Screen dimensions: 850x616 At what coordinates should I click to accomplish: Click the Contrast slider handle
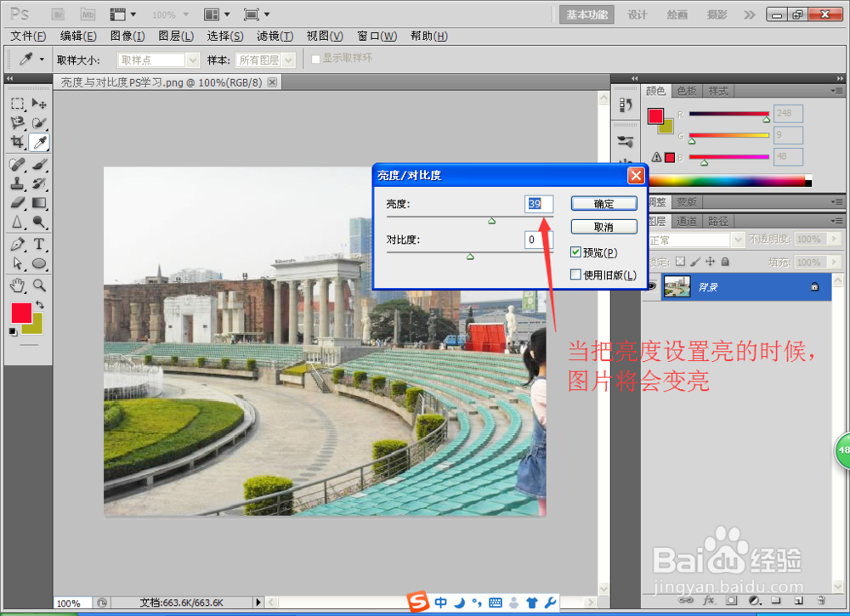470,257
